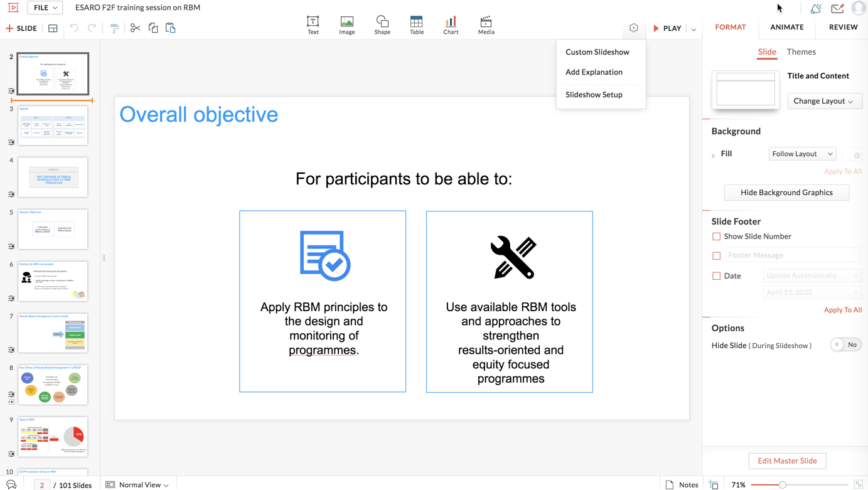The height and width of the screenshot is (490, 868).
Task: Switch to the ANIMATE tab
Action: (787, 27)
